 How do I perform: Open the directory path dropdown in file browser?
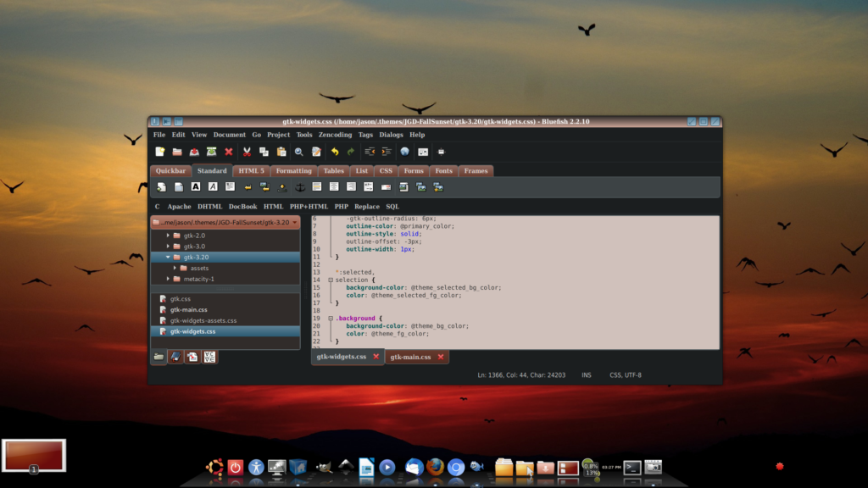pyautogui.click(x=294, y=223)
